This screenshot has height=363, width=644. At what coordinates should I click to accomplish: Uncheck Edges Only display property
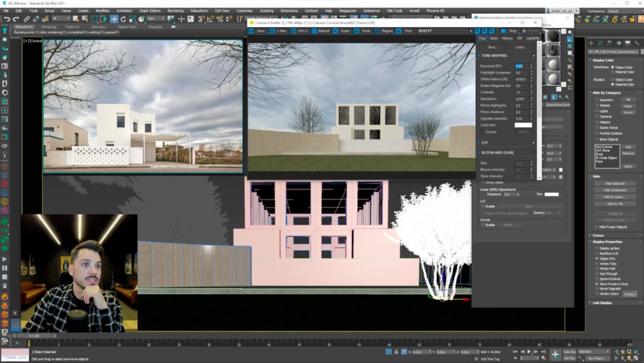tap(597, 258)
